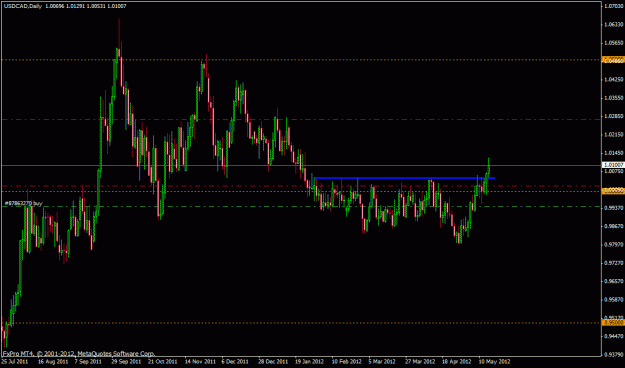
Task: Select the blue horizontal trendline on the chart
Action: pyautogui.click(x=405, y=178)
